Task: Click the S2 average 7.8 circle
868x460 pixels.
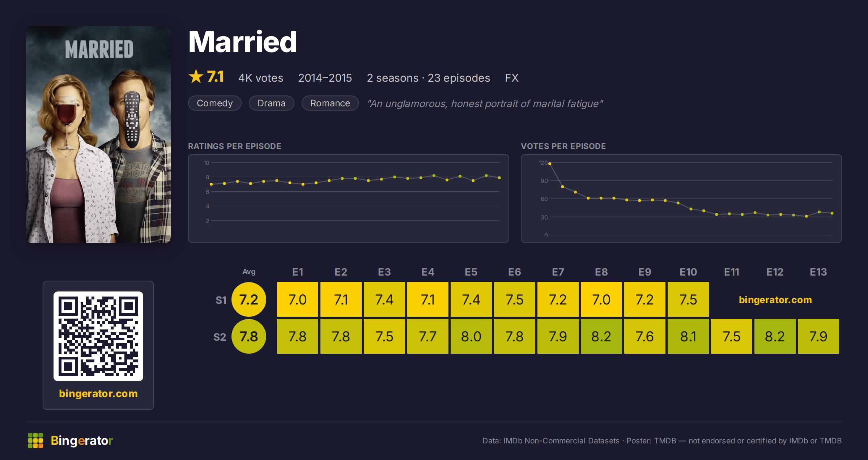Action: point(249,337)
